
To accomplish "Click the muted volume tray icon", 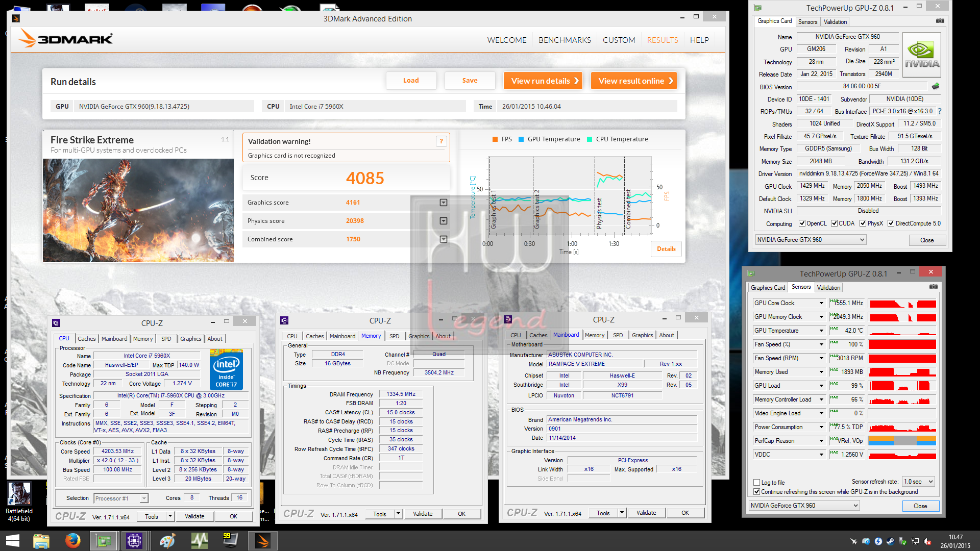I will coord(927,541).
